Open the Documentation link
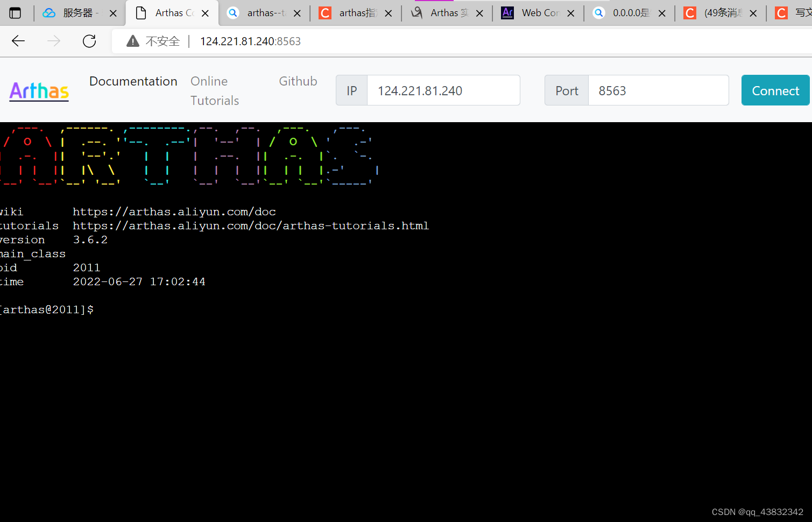 (x=133, y=81)
